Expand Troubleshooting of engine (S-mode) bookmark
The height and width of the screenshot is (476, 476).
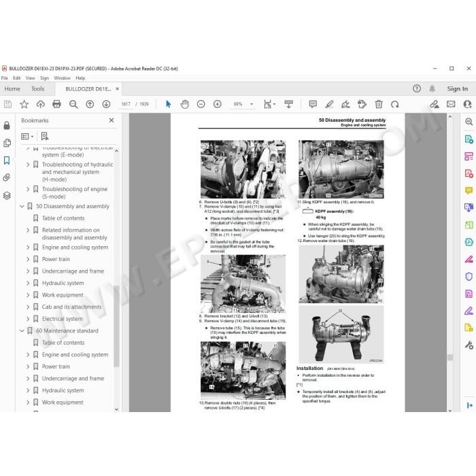28,189
